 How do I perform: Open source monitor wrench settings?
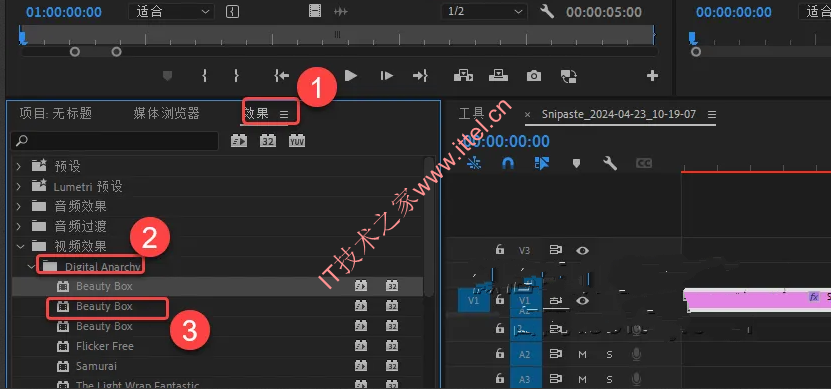547,11
